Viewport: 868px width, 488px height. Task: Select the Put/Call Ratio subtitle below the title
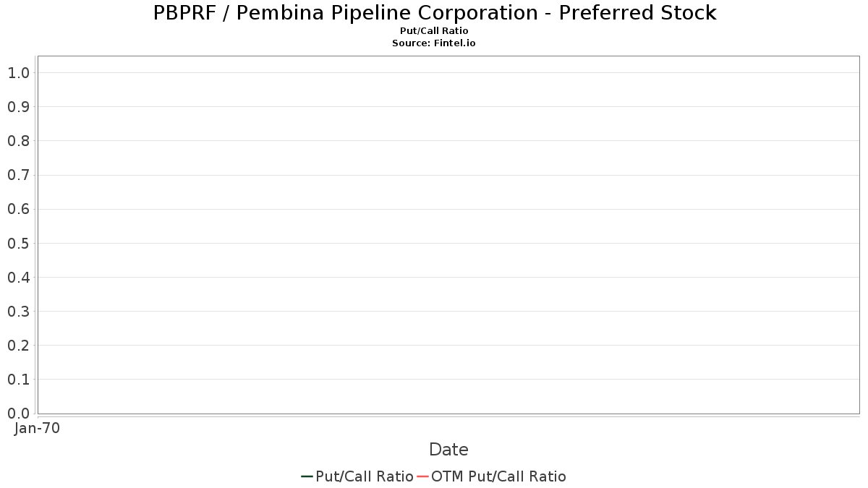[434, 31]
